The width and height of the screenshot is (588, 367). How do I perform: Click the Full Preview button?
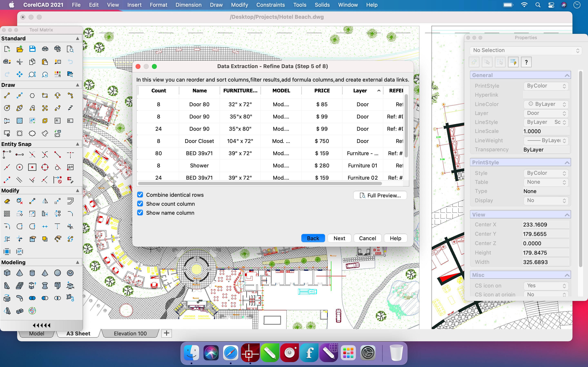coord(380,195)
